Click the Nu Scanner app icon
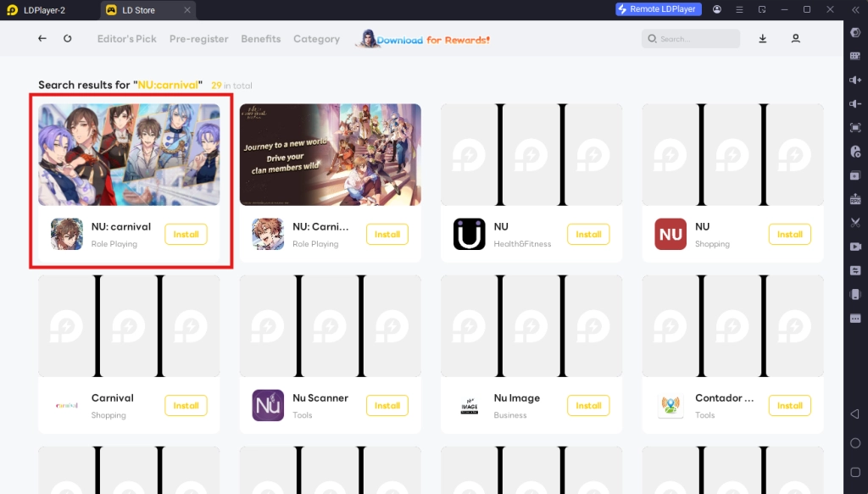 coord(268,406)
